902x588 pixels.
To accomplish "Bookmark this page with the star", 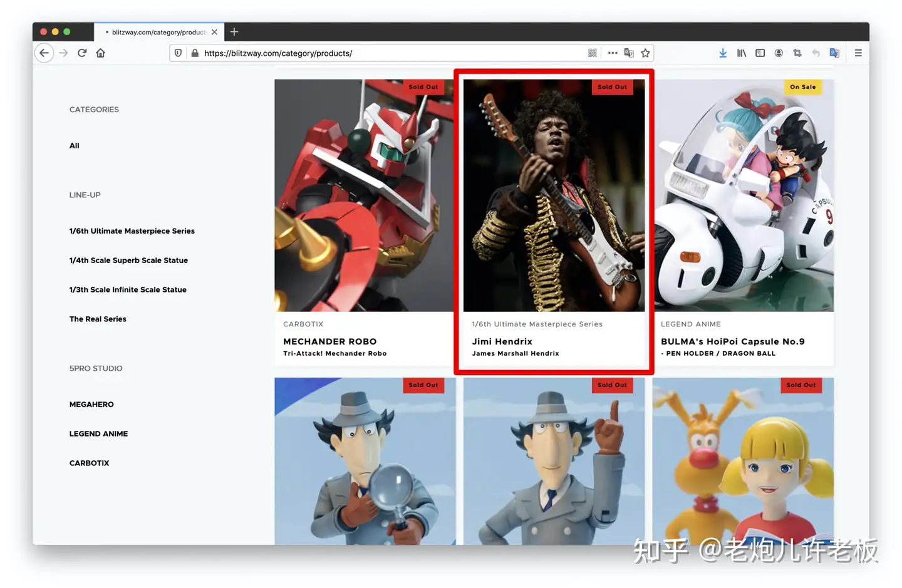I will click(645, 53).
